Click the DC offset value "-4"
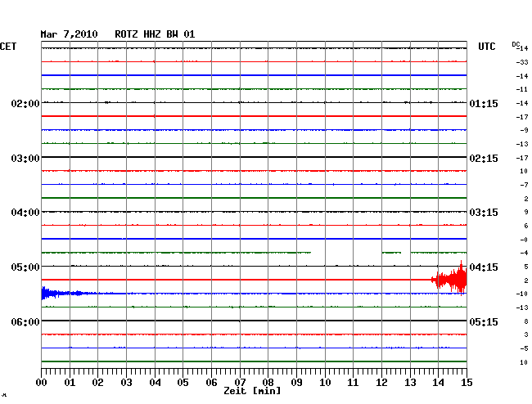 click(524, 253)
